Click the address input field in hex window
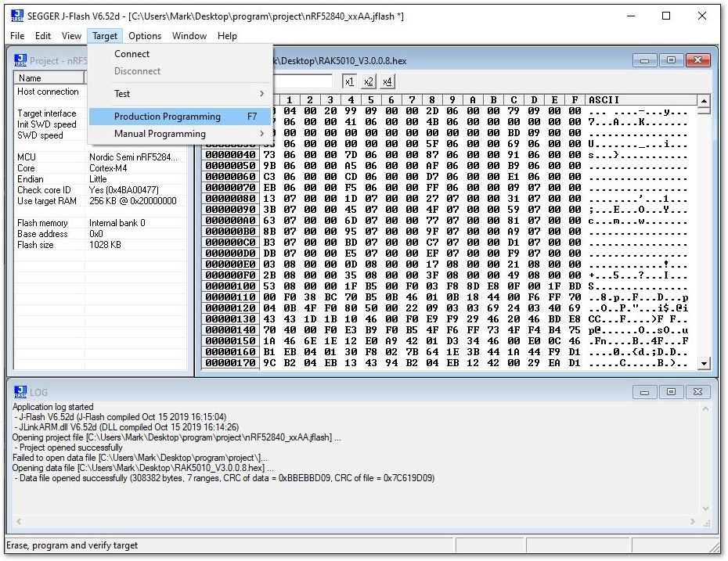Viewport: 728px width, 561px height. 303,81
